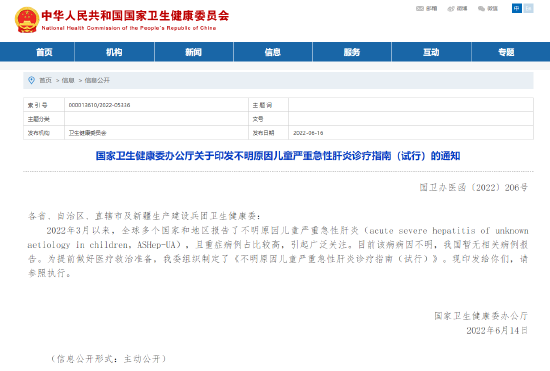Screen dimensions: 550x371
Task: Open the WeChat icon link
Action: (x=482, y=8)
